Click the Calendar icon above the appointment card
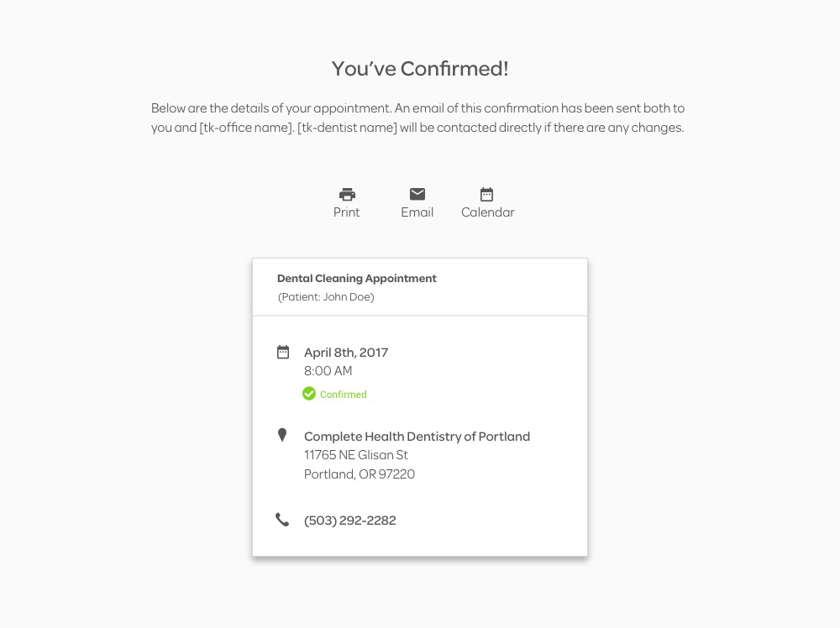 [x=486, y=194]
